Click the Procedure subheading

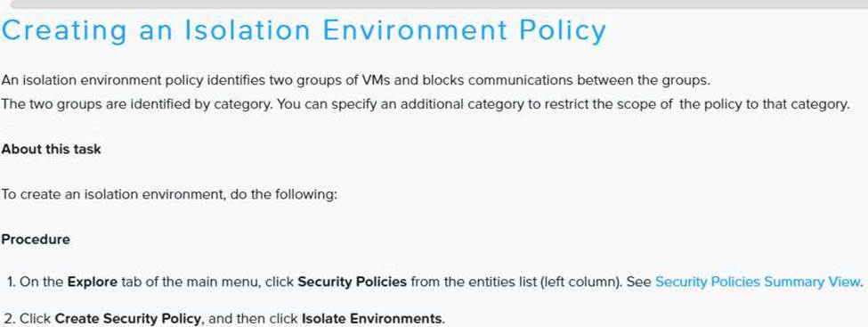click(36, 240)
